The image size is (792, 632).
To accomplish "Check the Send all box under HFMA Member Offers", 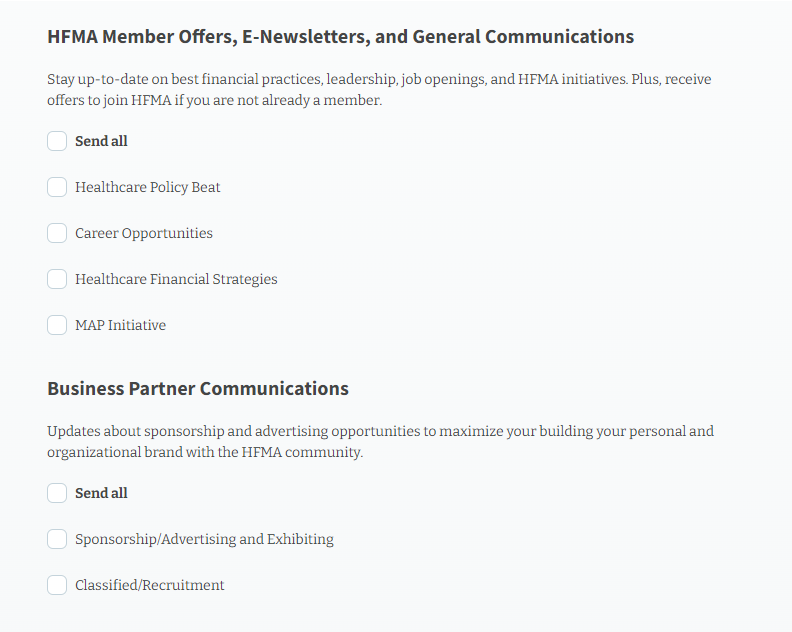I will pyautogui.click(x=57, y=141).
